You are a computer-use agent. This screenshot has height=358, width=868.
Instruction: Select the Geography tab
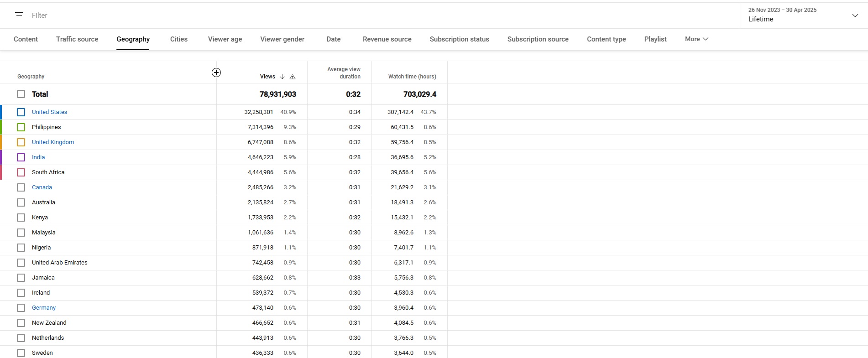133,39
